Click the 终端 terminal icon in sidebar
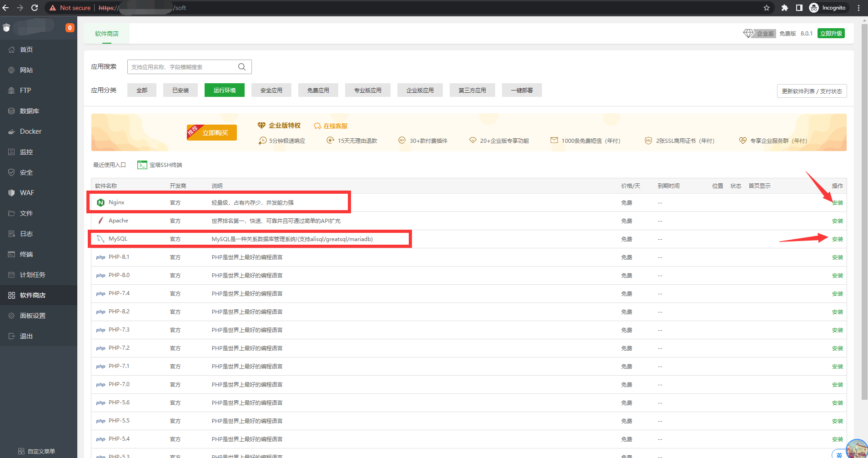This screenshot has height=458, width=868. point(11,254)
